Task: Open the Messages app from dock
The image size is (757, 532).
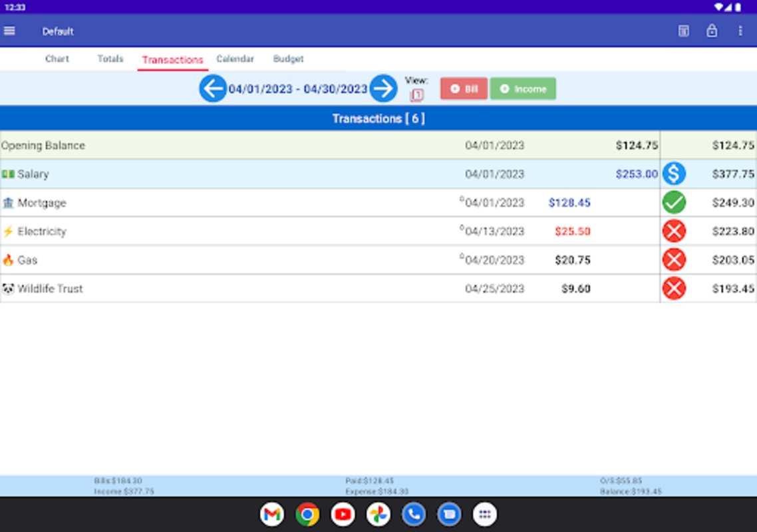Action: (x=450, y=515)
